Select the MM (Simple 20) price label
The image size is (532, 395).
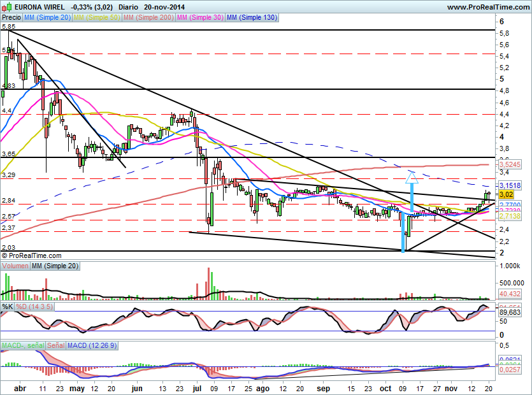coord(47,18)
